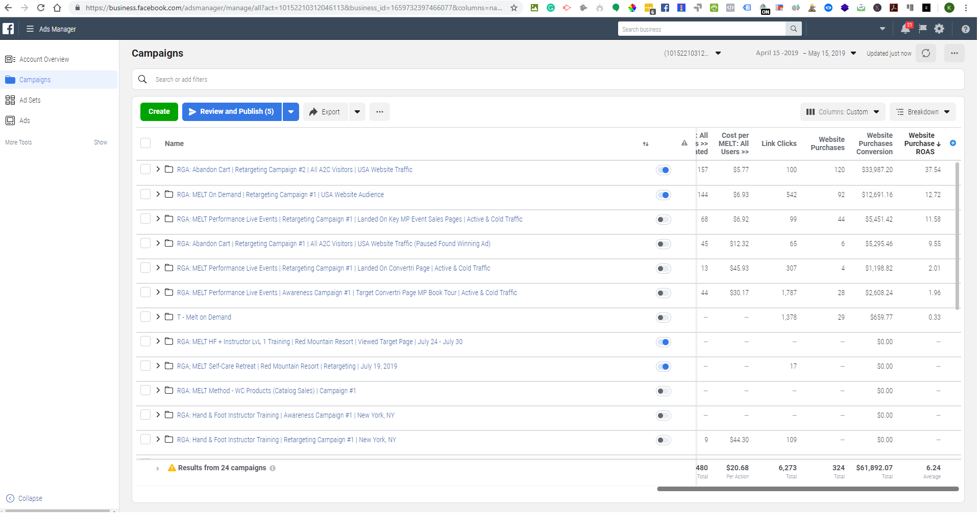Open the settings gear icon
This screenshot has width=980, height=531.
(939, 29)
